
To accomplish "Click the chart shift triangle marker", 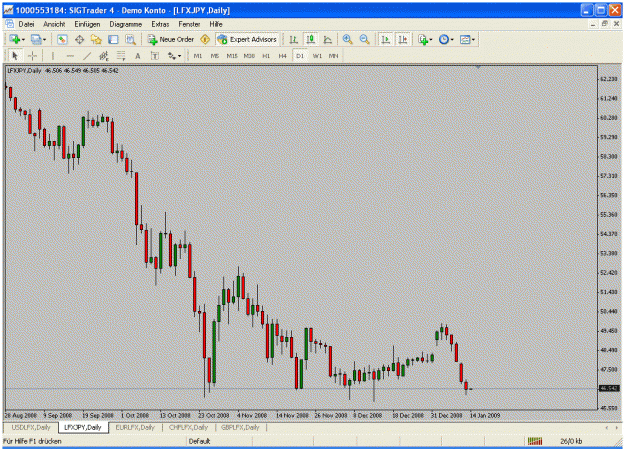I will (x=478, y=67).
